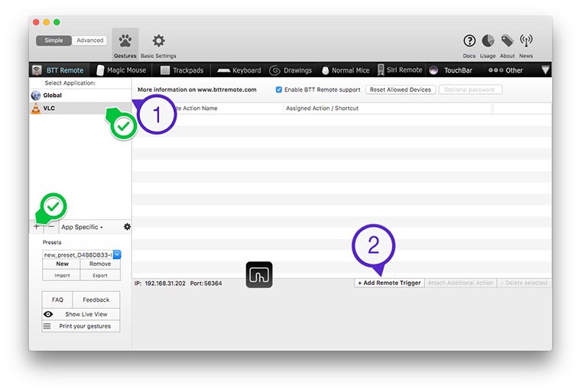Image resolution: width=581 pixels, height=392 pixels.
Task: Click the Delete selected button
Action: point(524,283)
